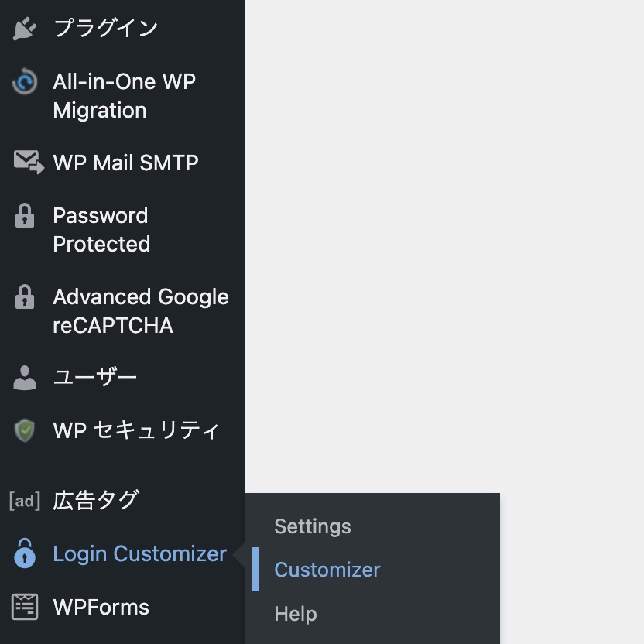This screenshot has height=644, width=644.
Task: Click the plug icon beside プラグイン
Action: 25,28
